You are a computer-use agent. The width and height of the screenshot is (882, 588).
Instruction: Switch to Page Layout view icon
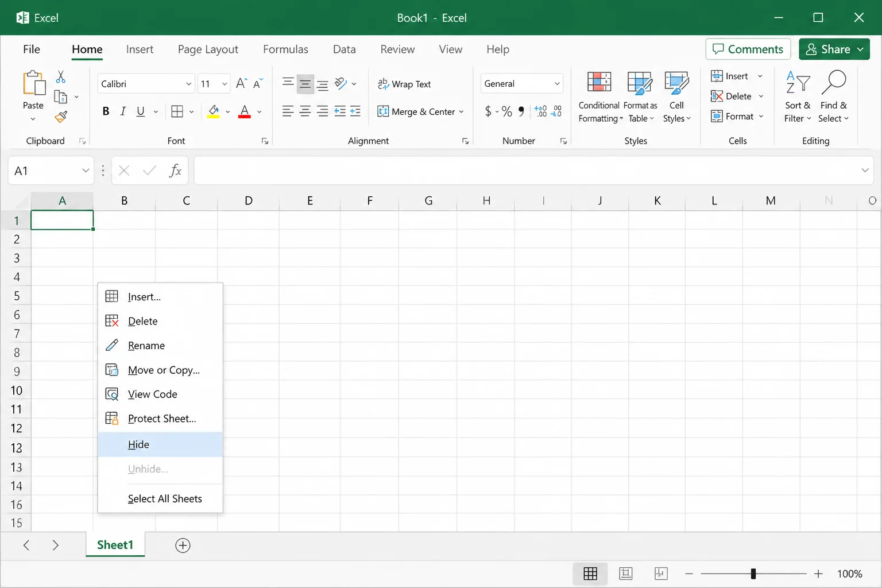[626, 574]
